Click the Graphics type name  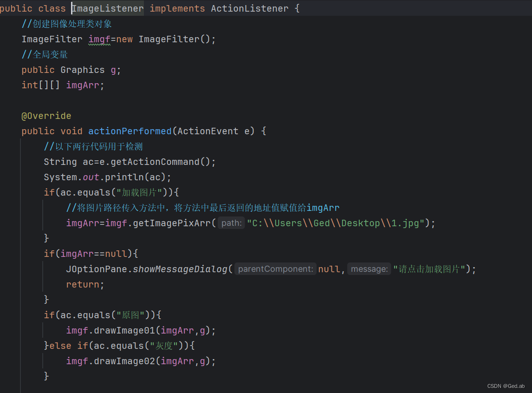click(83, 70)
